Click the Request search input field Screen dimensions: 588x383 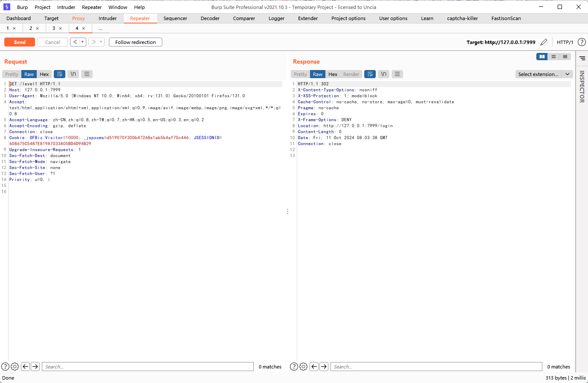tap(148, 367)
